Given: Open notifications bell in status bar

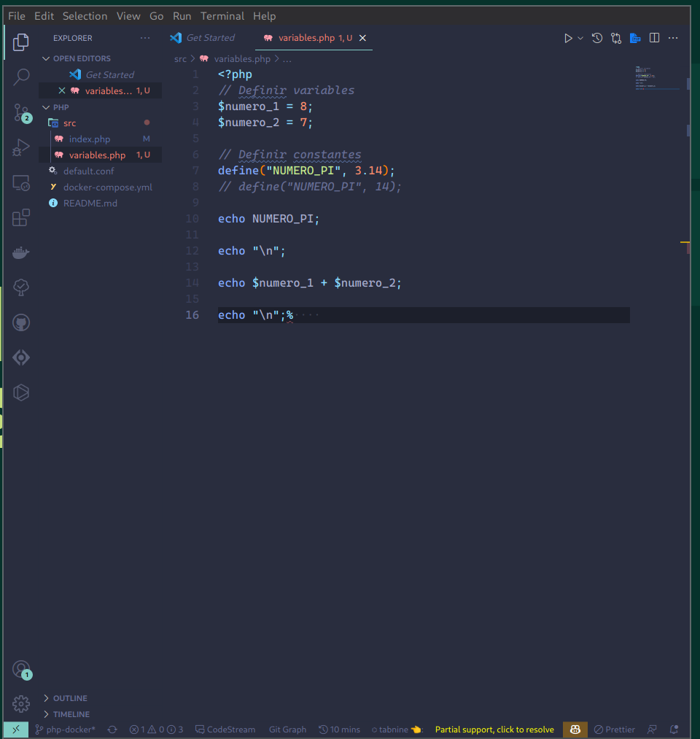Looking at the screenshot, I should point(674,730).
